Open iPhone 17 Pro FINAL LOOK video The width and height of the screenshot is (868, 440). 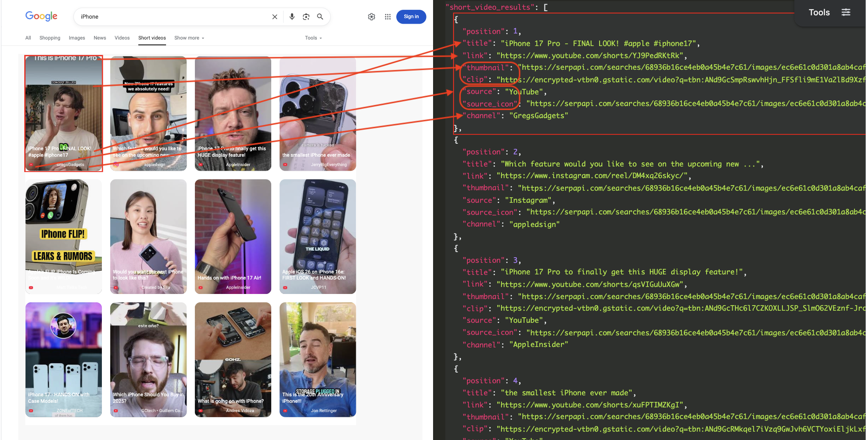(64, 113)
